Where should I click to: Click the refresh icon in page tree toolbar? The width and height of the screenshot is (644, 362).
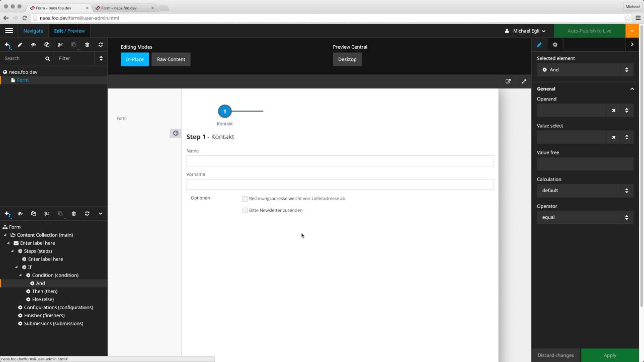click(101, 45)
